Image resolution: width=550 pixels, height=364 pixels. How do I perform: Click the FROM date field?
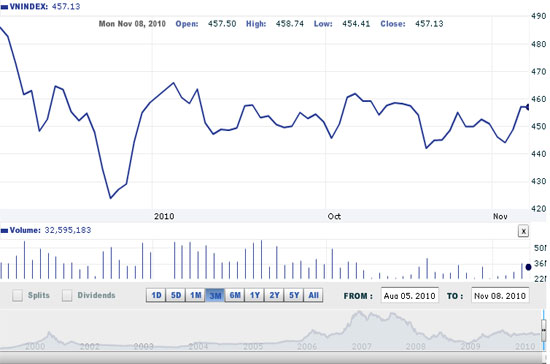click(x=409, y=296)
